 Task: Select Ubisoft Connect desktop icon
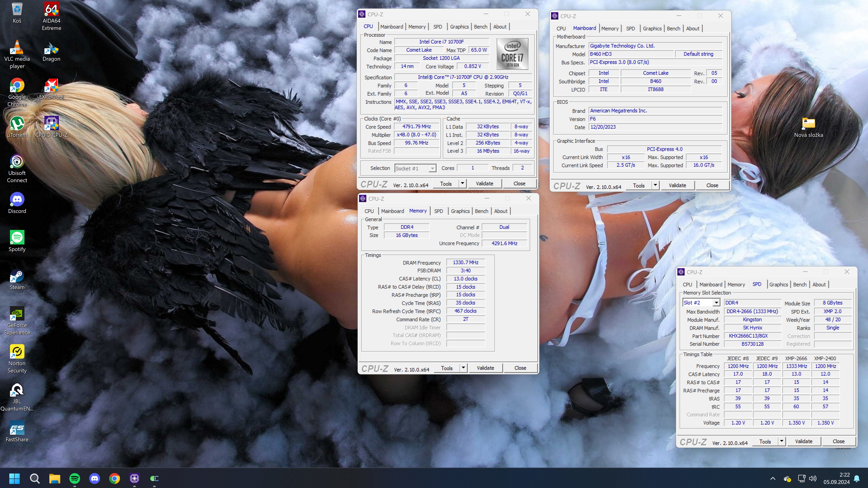[17, 169]
